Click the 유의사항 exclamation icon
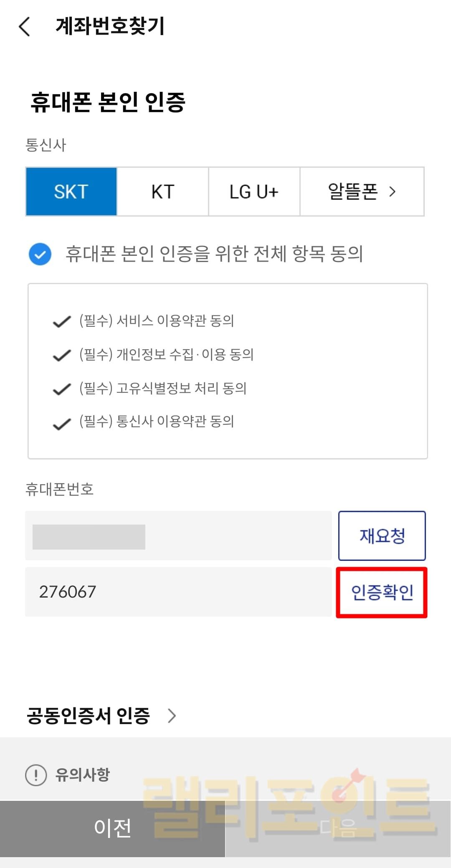This screenshot has height=868, width=451. pyautogui.click(x=36, y=775)
